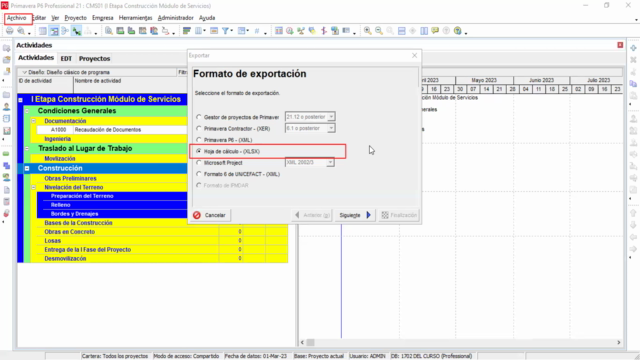This screenshot has width=640, height=360.
Task: Show the Activity Network view icon
Action: 65,31
